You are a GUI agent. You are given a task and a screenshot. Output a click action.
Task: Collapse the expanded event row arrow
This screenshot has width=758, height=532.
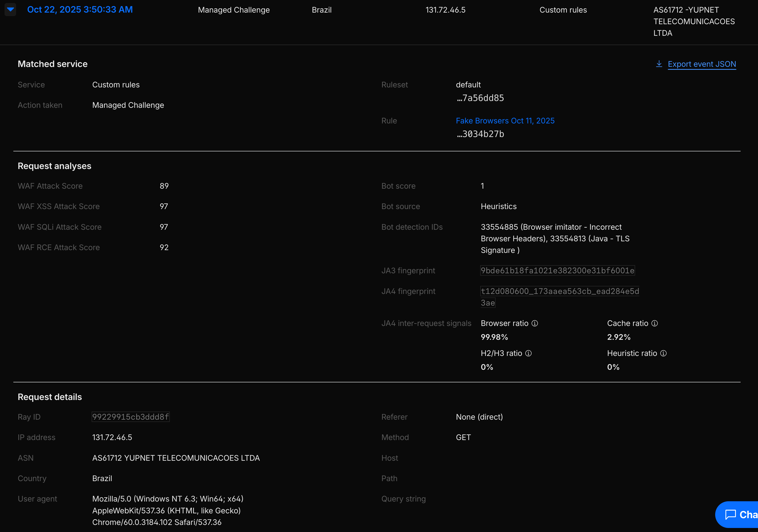(10, 9)
